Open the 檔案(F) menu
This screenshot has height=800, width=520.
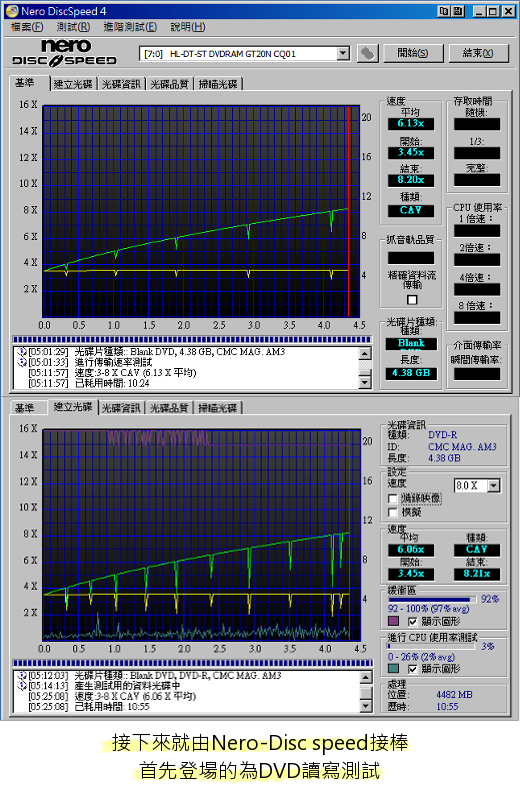click(28, 27)
